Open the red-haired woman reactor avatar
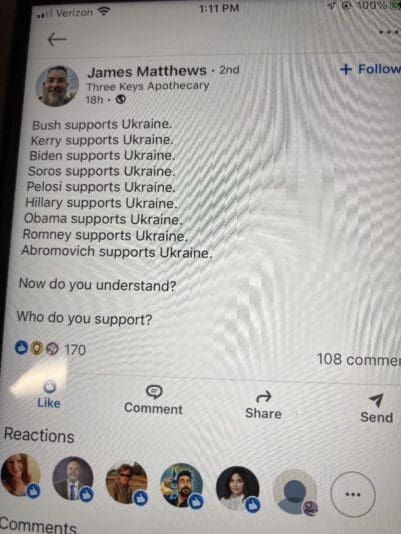 (x=20, y=474)
